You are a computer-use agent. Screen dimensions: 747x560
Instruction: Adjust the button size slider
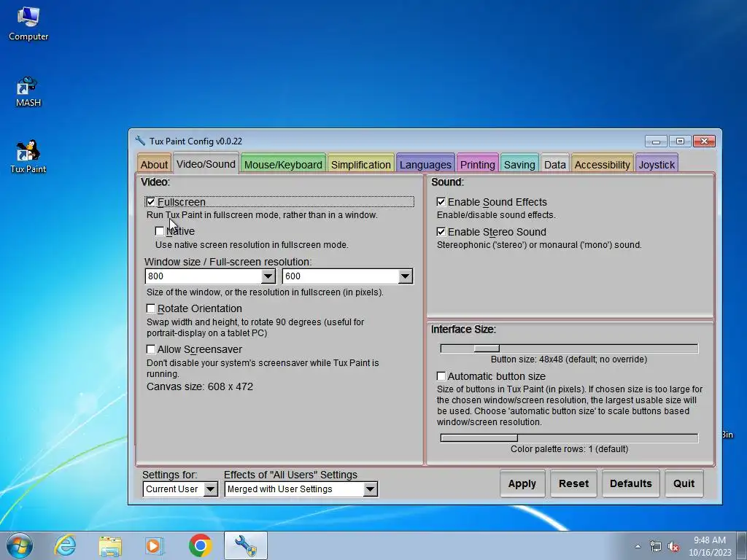(487, 349)
